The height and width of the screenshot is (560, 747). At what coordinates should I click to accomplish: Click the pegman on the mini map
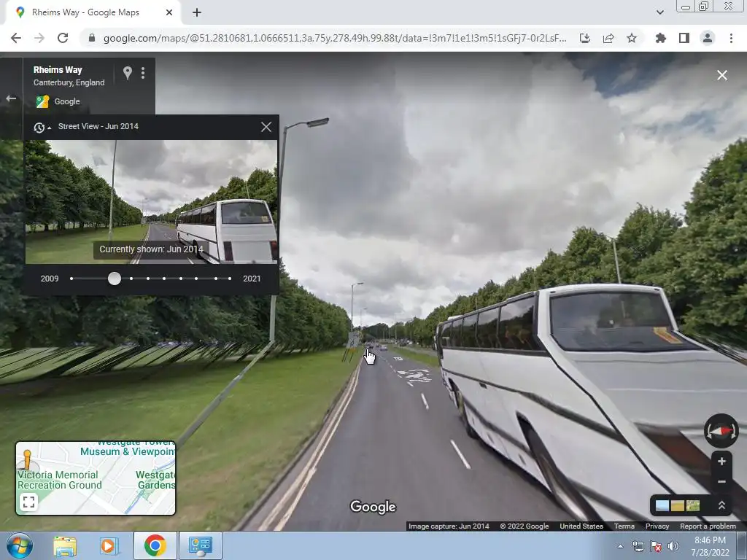pyautogui.click(x=27, y=460)
